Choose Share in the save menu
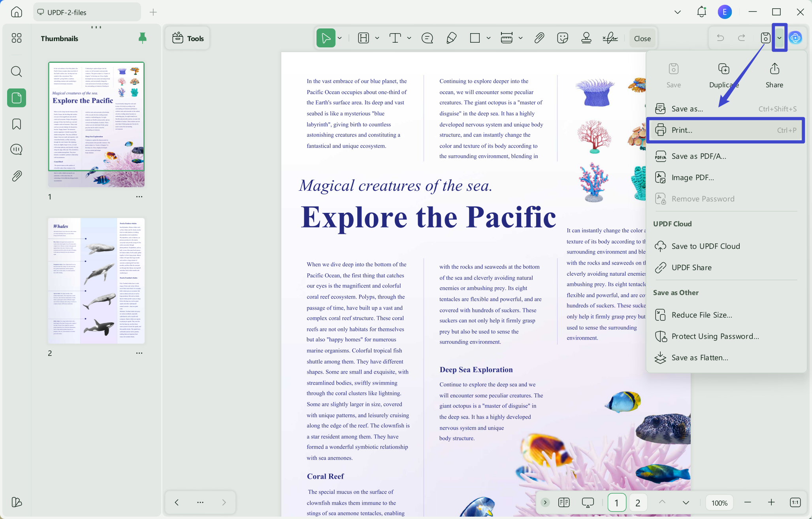The image size is (812, 519). [x=774, y=75]
